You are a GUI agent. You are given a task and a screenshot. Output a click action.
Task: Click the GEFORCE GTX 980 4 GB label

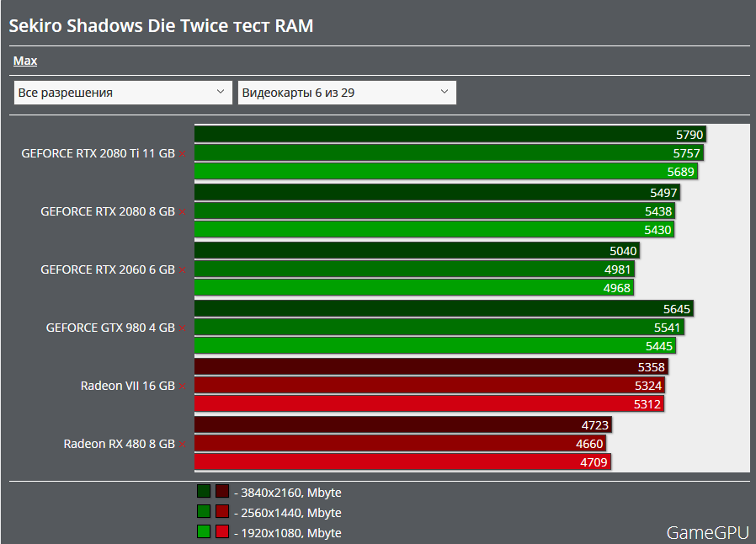[110, 328]
